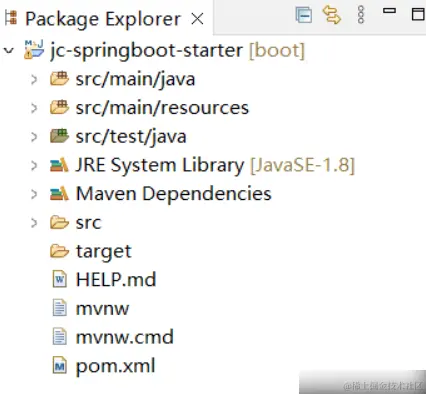Expand the plain src folder
The image size is (426, 394).
[x=34, y=223]
